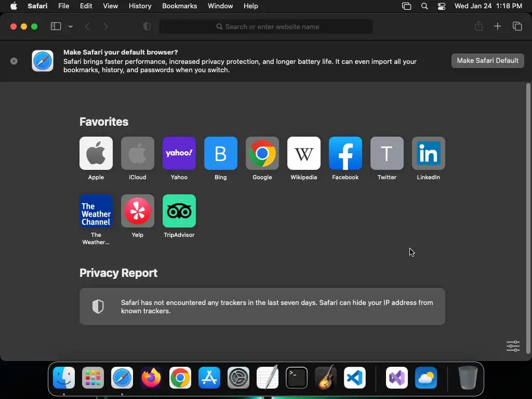Open the File menu

(x=63, y=6)
